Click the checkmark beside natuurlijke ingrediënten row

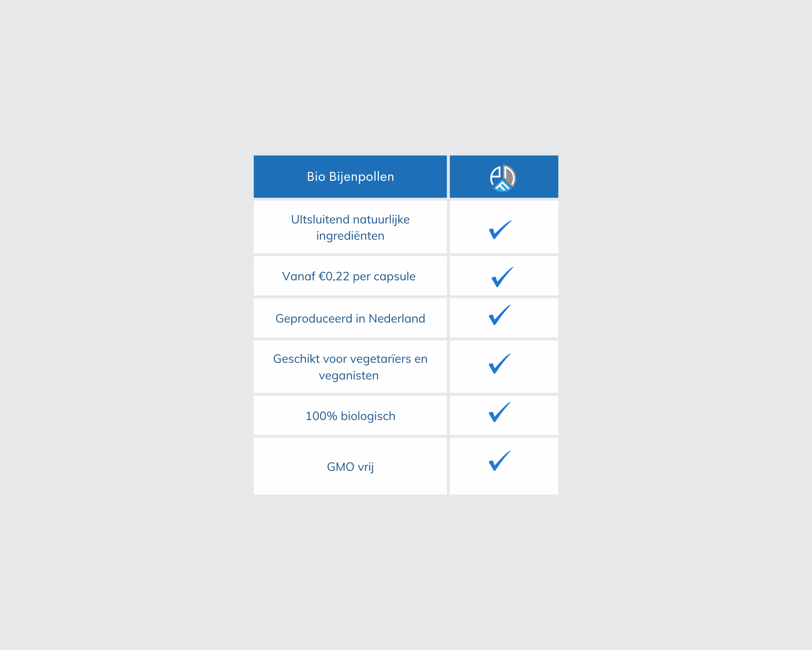coord(500,230)
